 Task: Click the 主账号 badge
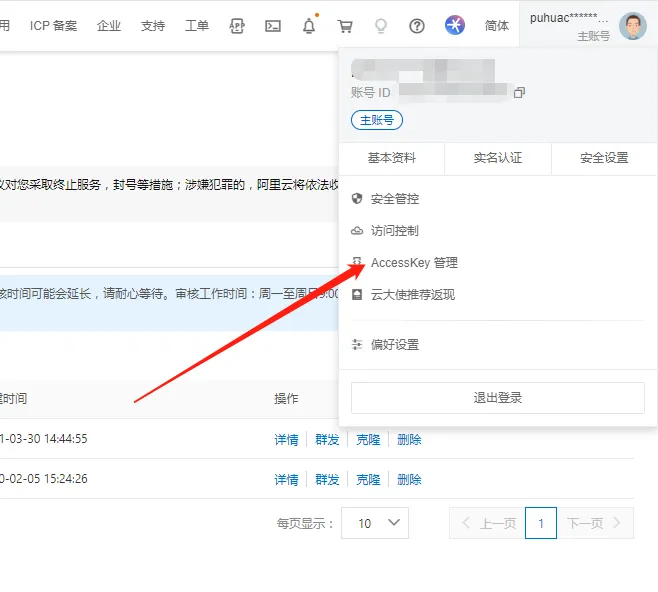tap(377, 120)
